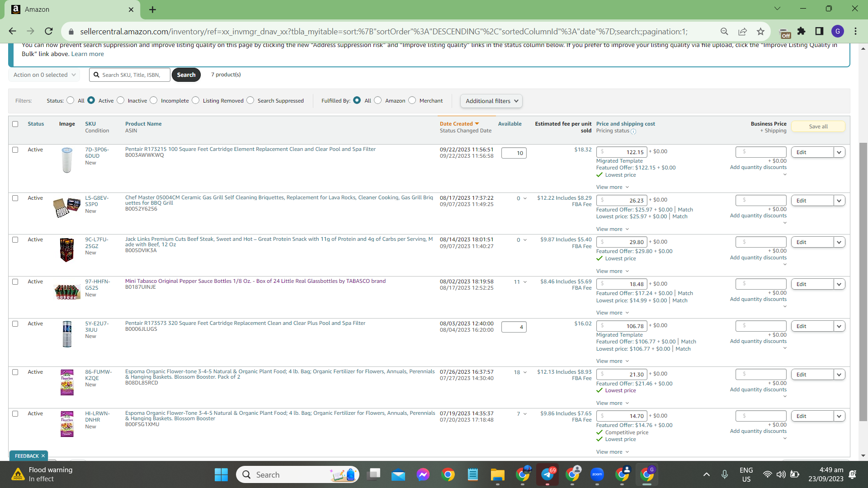Sort by Price and shipping cost header
Viewport: 868px width, 488px height.
pyautogui.click(x=626, y=124)
